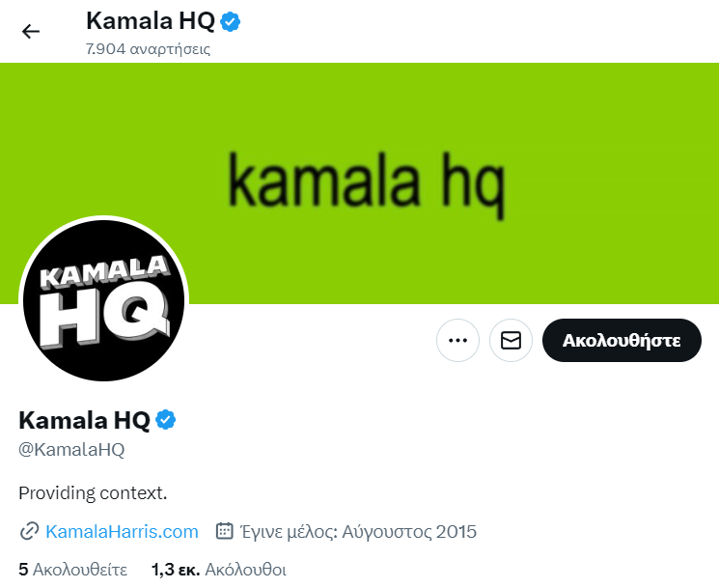The height and width of the screenshot is (588, 719).
Task: Click the Kamala HQ profile display name
Action: tap(84, 420)
